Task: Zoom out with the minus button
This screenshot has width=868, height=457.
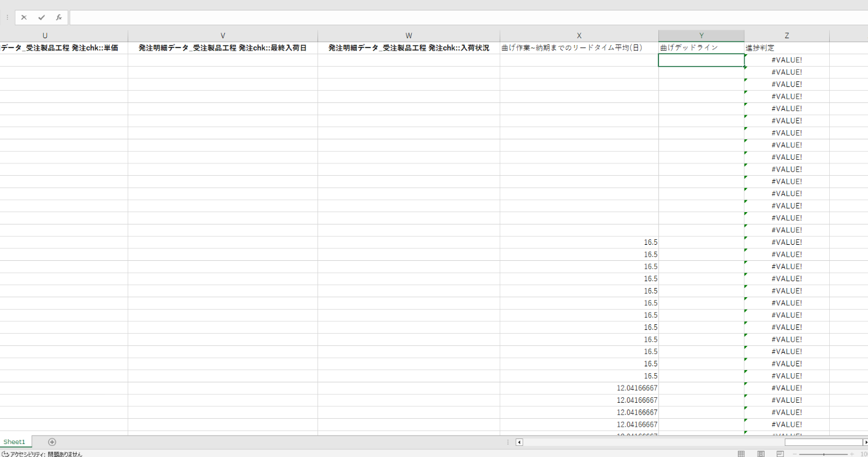Action: (x=795, y=454)
